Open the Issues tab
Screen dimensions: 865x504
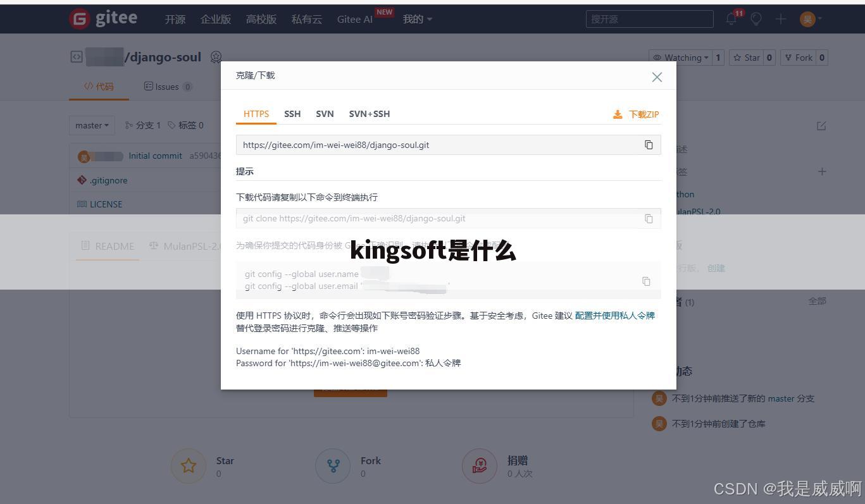tap(168, 87)
